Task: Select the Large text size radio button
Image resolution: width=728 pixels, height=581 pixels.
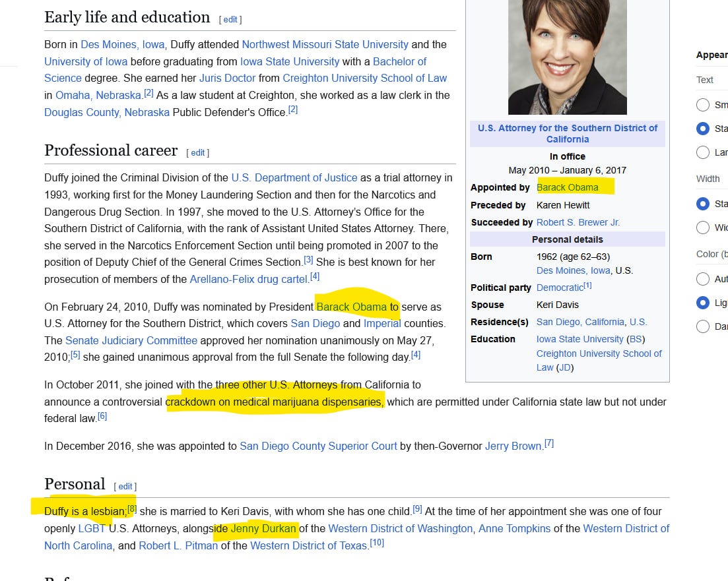Action: [702, 152]
